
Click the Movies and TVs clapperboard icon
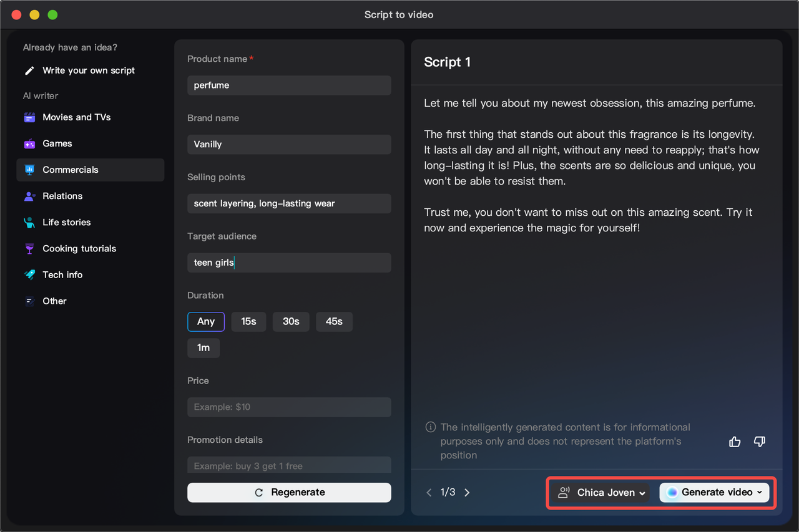pos(29,117)
